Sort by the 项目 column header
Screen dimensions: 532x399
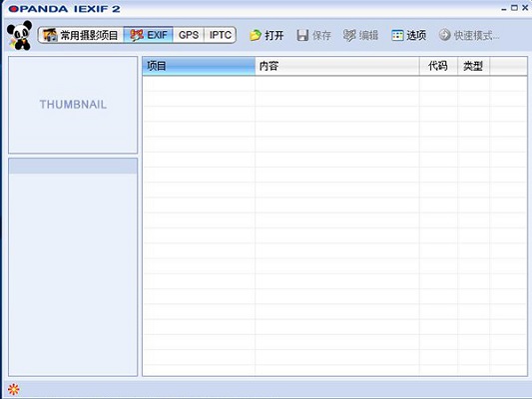click(x=199, y=66)
